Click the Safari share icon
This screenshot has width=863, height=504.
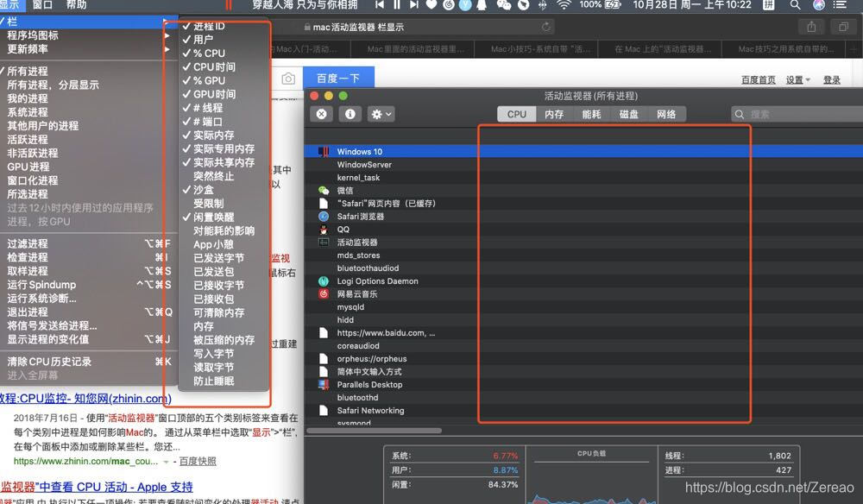pyautogui.click(x=811, y=27)
